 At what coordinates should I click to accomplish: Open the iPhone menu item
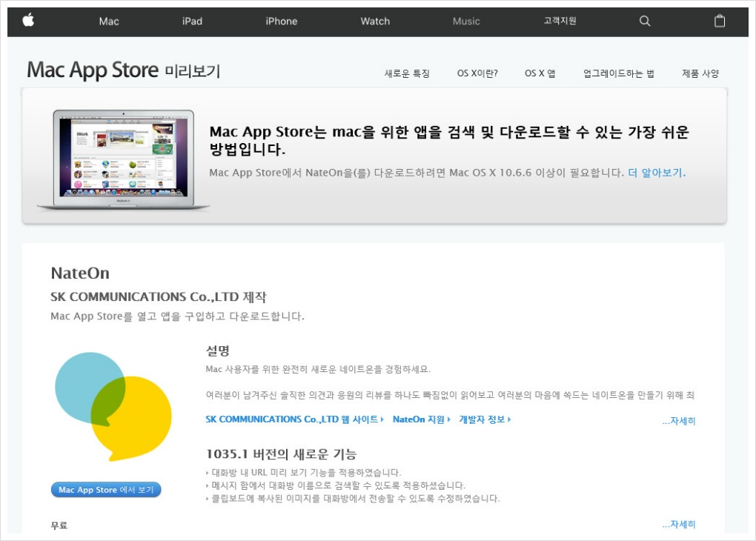(281, 21)
